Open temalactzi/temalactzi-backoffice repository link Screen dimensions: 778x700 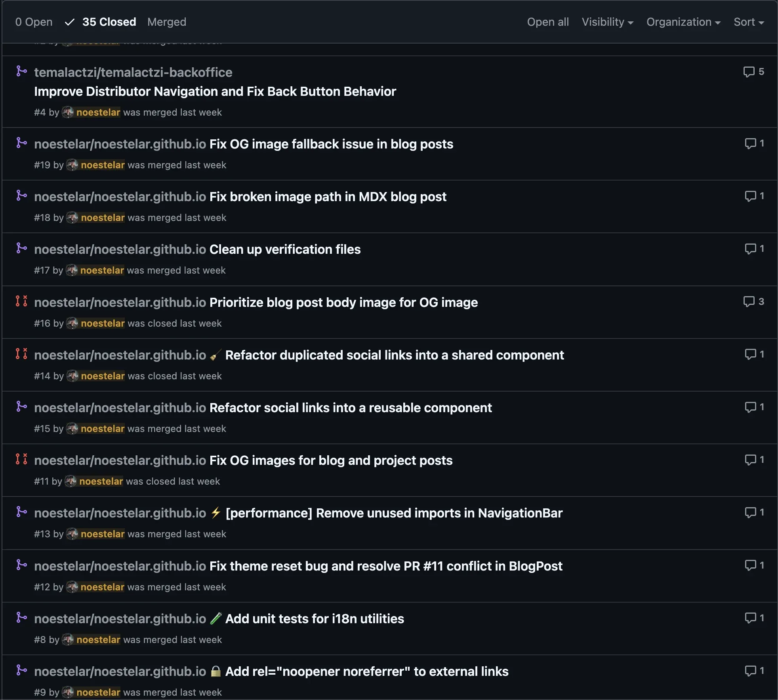click(133, 72)
